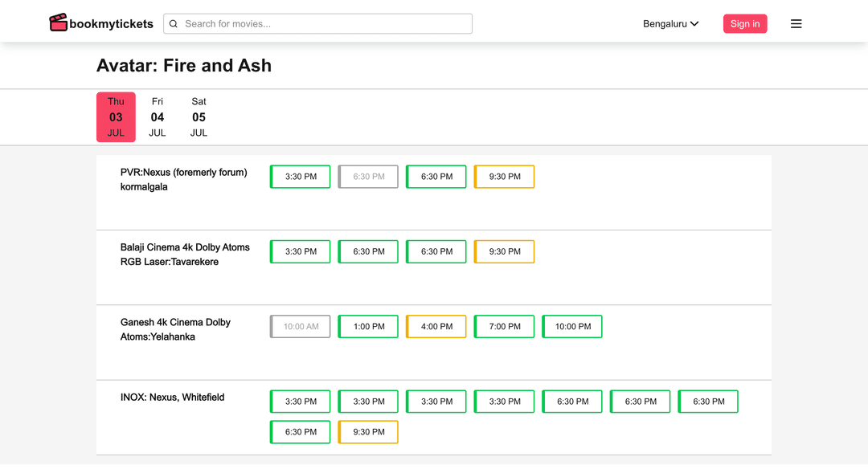The image size is (868, 469).
Task: Select the Thu 03 JUL date tab
Action: pos(116,117)
